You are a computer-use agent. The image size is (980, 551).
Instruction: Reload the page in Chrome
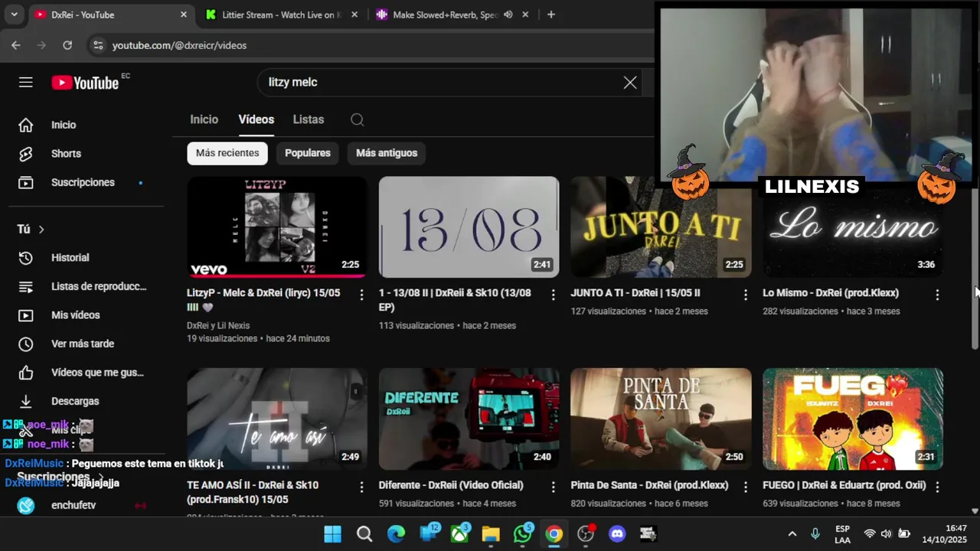point(67,45)
